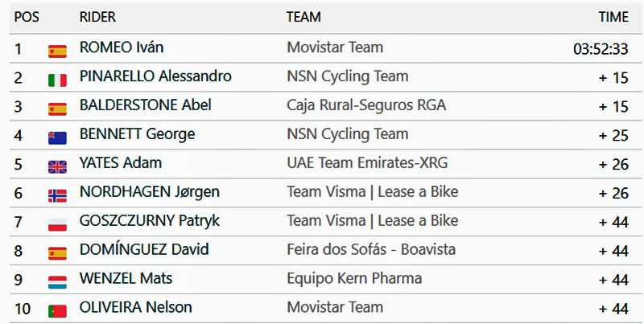644x324 pixels.
Task: Click the TEAM column header
Action: click(x=303, y=17)
